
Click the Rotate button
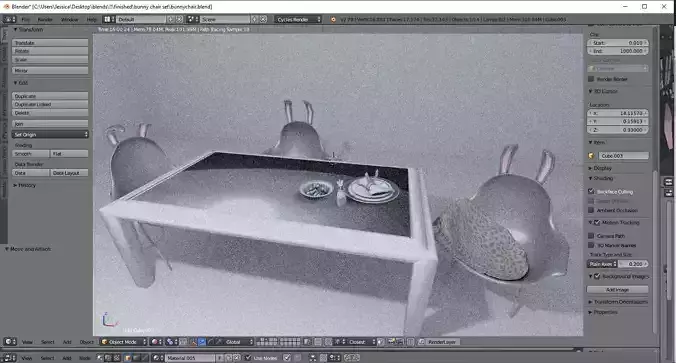click(x=50, y=51)
